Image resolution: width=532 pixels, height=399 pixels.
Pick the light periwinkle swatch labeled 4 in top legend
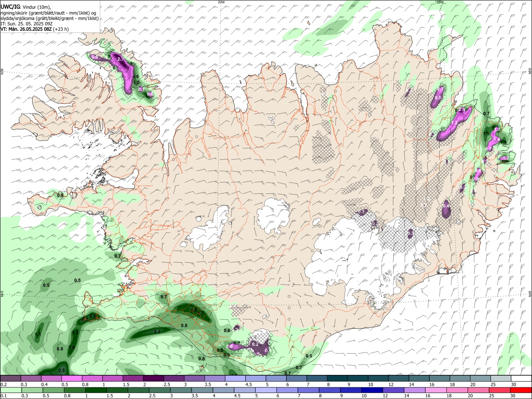[235, 378]
